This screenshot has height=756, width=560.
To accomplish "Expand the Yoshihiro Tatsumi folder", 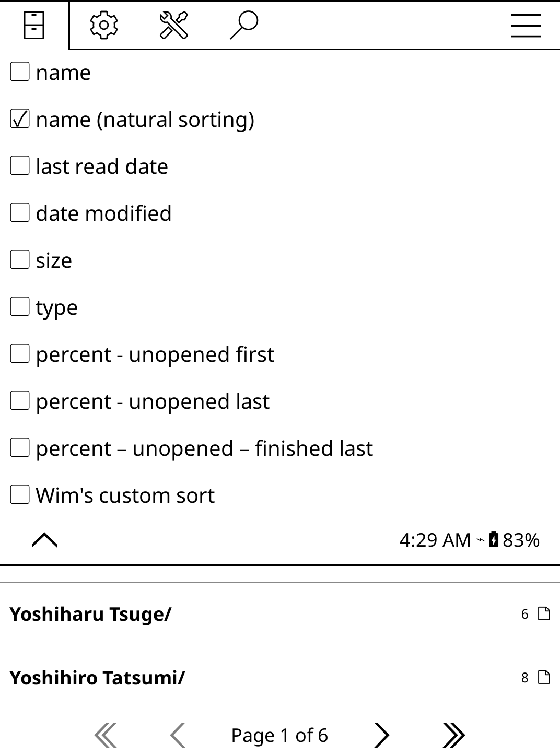I will click(x=97, y=678).
